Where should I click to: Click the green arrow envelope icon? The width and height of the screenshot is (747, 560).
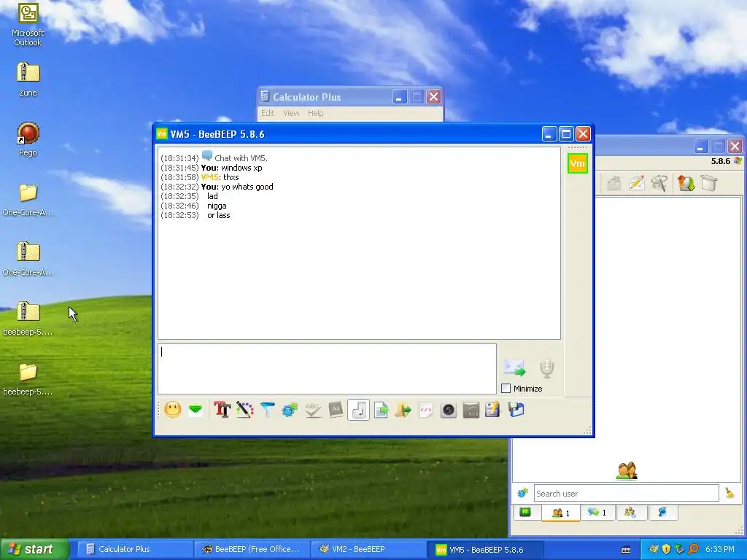click(196, 410)
